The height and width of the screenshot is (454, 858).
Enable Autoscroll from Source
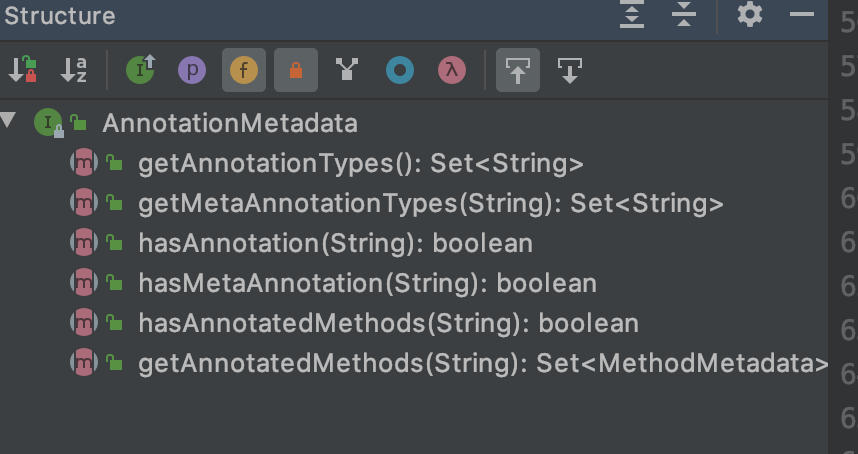(x=570, y=70)
